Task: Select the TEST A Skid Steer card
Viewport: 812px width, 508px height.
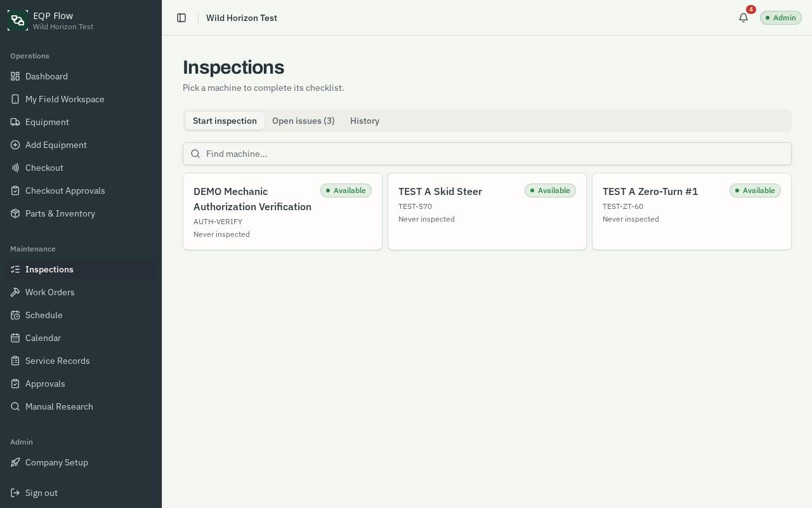Action: (x=487, y=211)
